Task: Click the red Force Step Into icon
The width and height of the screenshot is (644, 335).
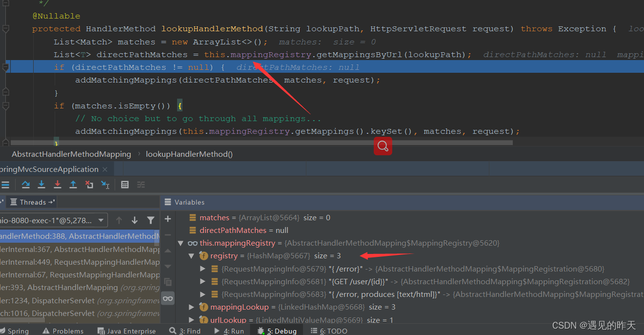Action: click(57, 185)
